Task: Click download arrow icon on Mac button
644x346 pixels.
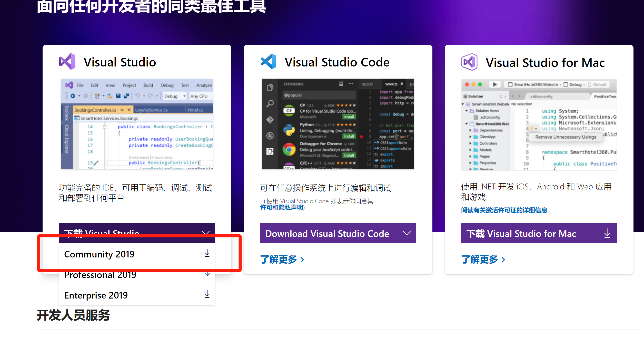Action: coord(607,233)
